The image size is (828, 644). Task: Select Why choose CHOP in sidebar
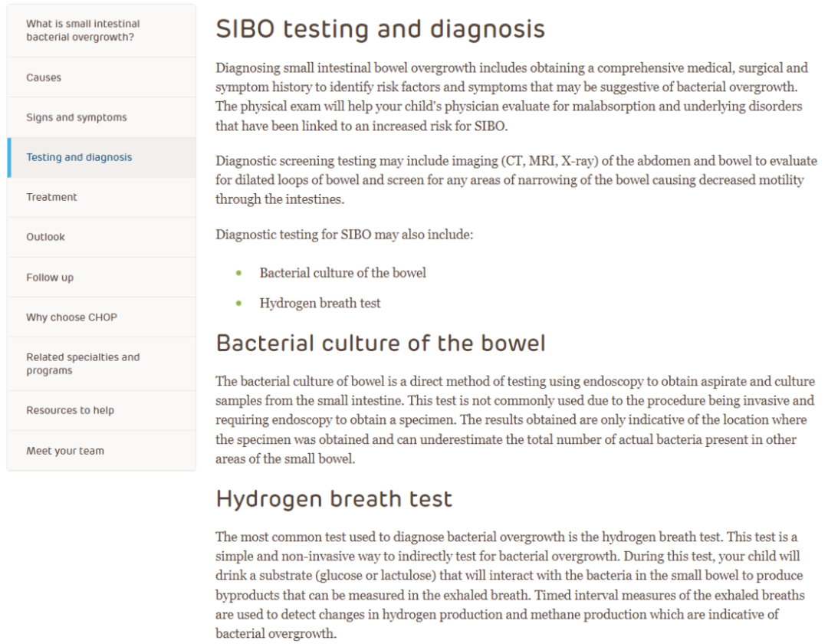click(x=71, y=317)
